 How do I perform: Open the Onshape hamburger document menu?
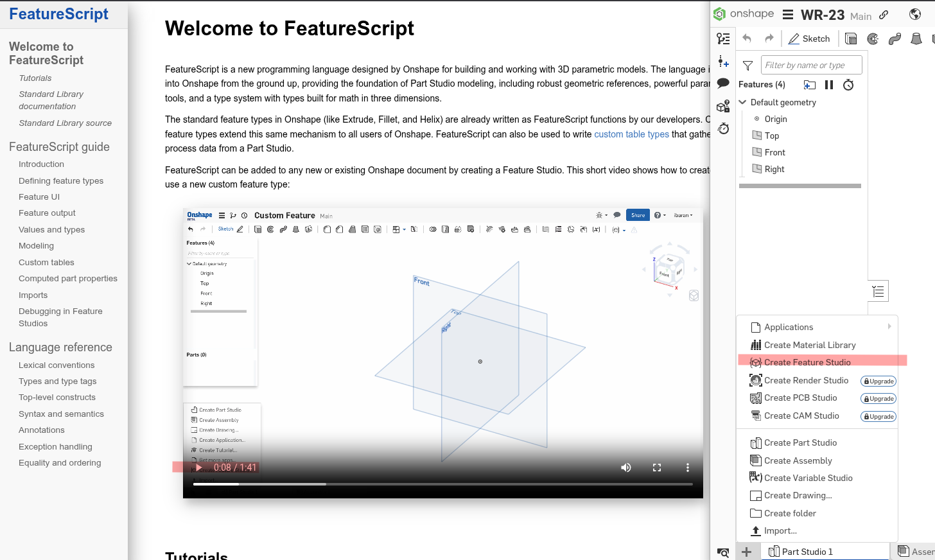coord(788,15)
